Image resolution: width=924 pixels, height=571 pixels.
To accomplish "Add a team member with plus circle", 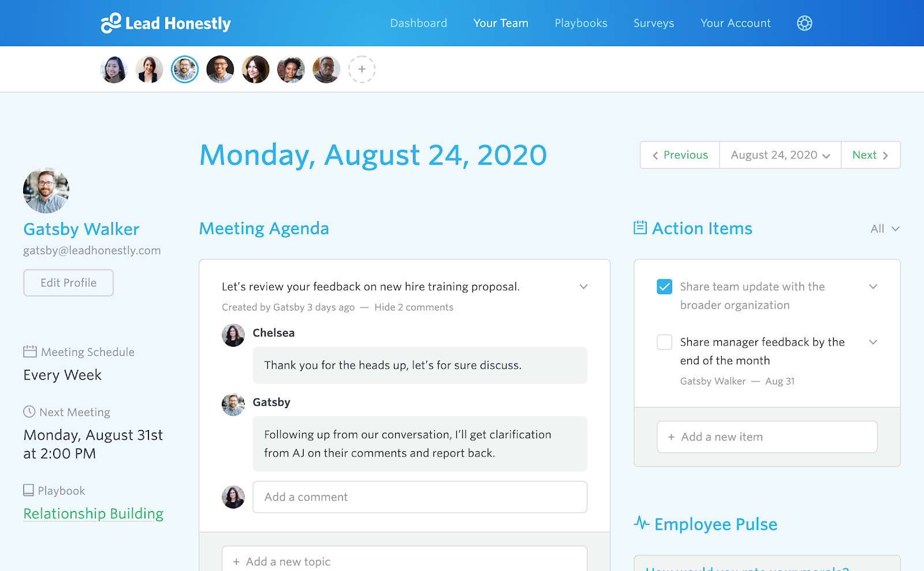I will point(362,69).
